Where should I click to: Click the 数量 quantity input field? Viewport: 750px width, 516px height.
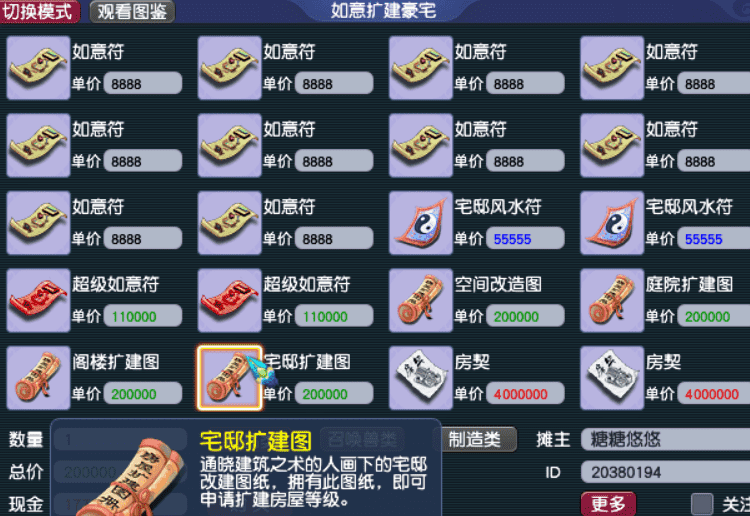[120, 439]
